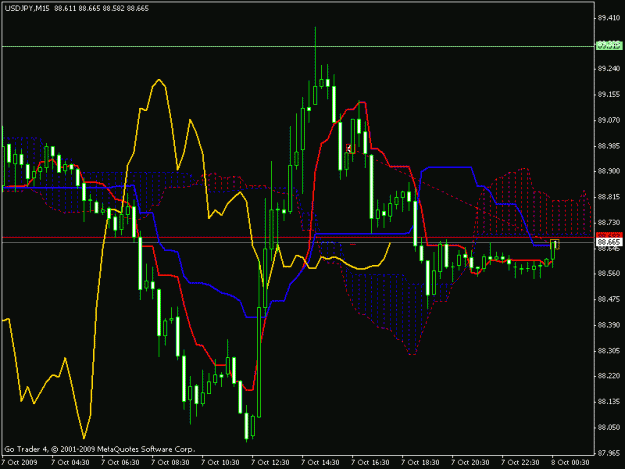Click the white 88.665 current price label
This screenshot has width=625, height=469.
pyautogui.click(x=609, y=242)
